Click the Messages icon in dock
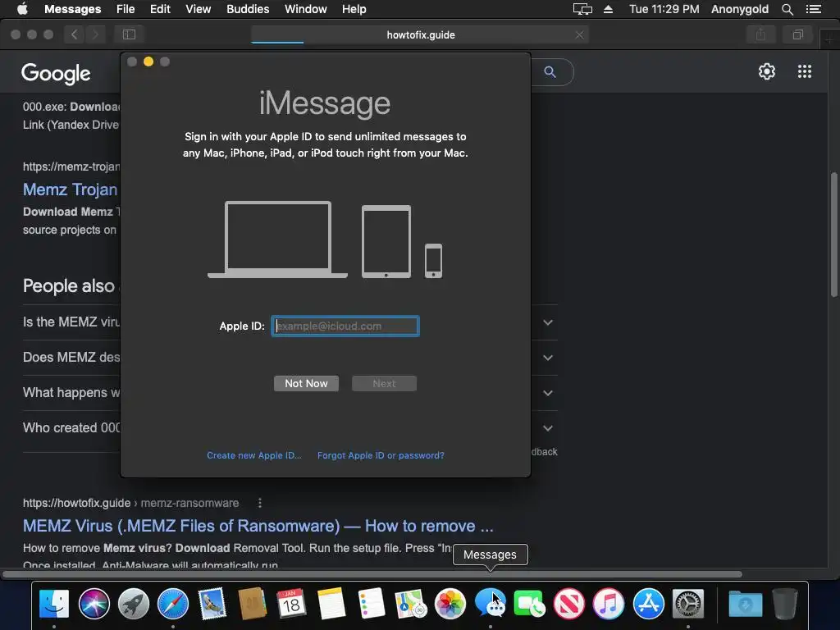Viewport: 840px width, 630px height. click(490, 604)
